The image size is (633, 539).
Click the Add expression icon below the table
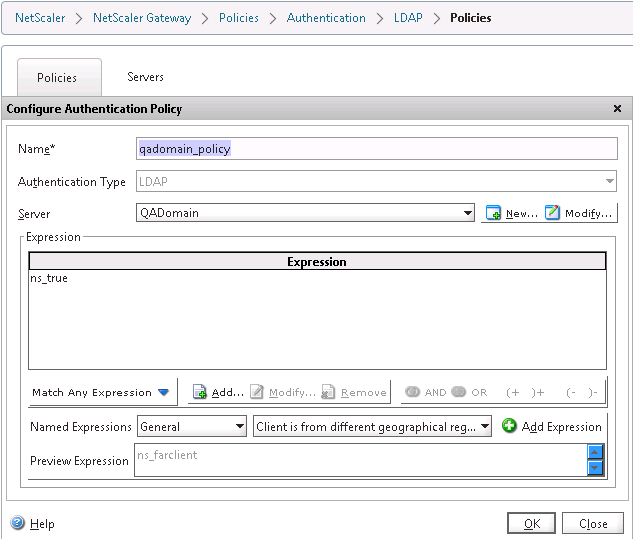[199, 393]
